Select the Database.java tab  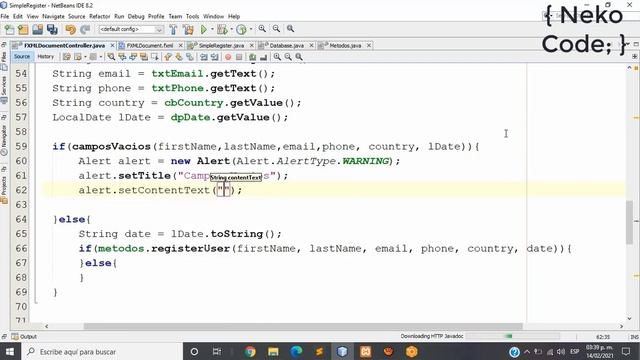[287, 46]
